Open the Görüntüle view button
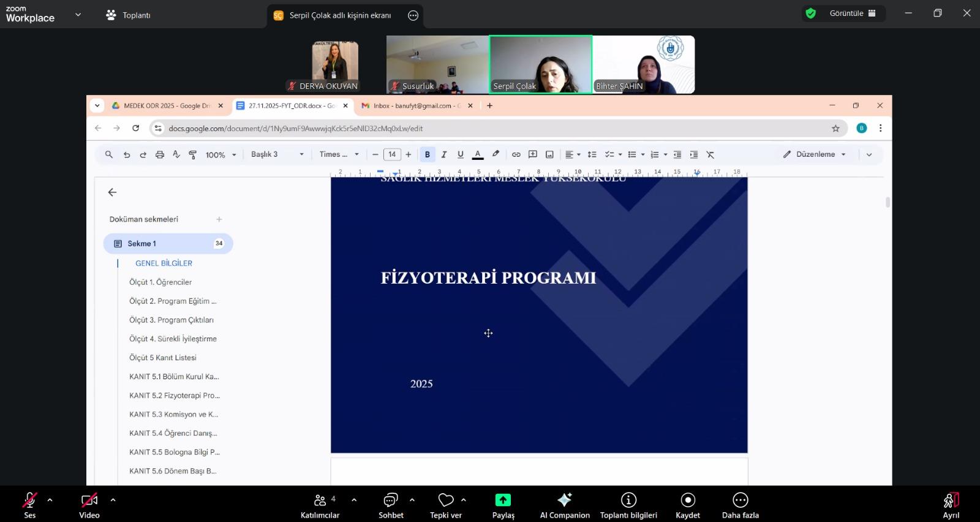This screenshot has height=522, width=980. pyautogui.click(x=852, y=13)
